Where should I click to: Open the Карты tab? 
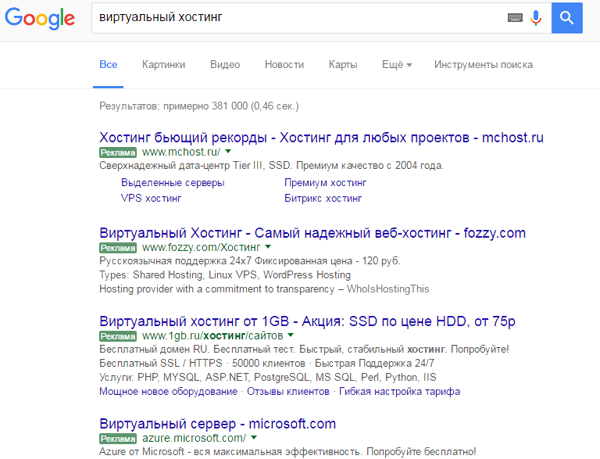pyautogui.click(x=343, y=64)
